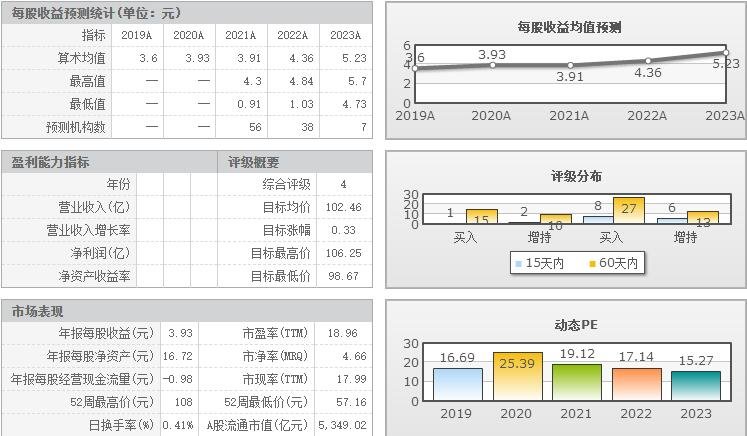This screenshot has width=747, height=436.
Task: Click the 市现率(TTM) value 17.99
Action: (x=352, y=379)
